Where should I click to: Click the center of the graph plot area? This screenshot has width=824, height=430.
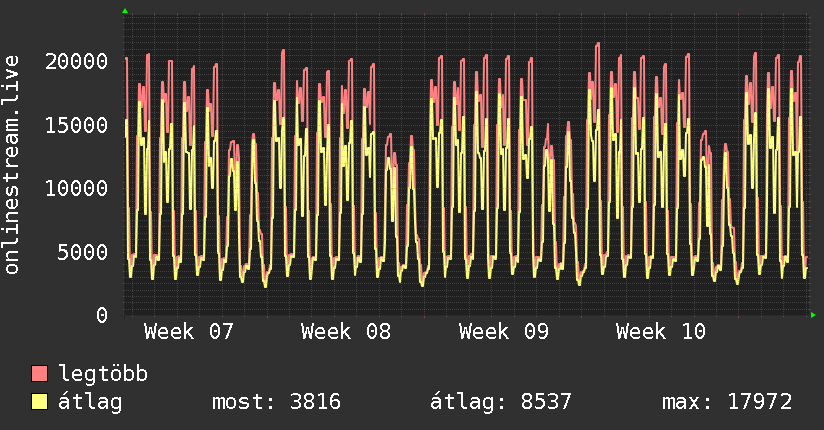466,165
